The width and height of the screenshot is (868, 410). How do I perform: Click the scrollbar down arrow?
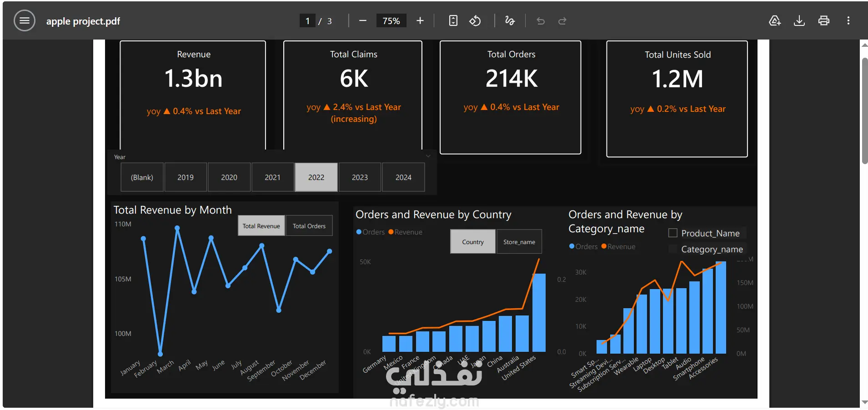864,403
